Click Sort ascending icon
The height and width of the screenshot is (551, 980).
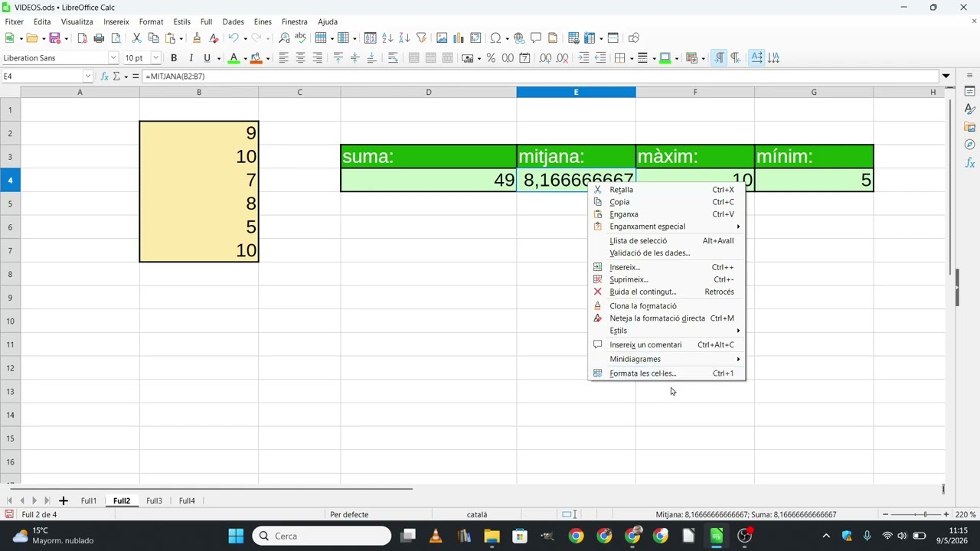click(387, 37)
